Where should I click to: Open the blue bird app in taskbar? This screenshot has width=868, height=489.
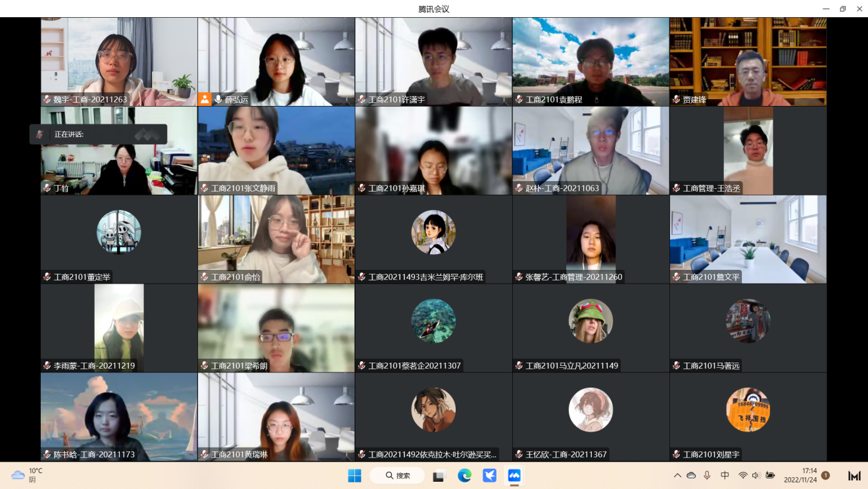(489, 475)
